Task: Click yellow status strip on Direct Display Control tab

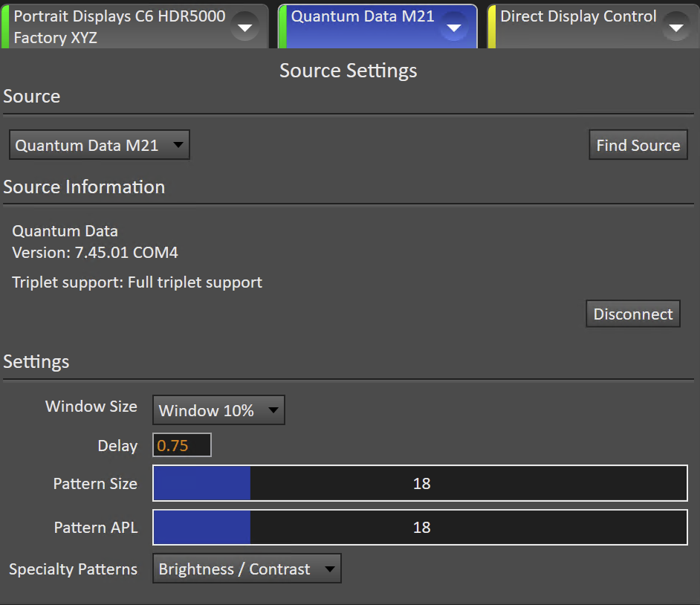Action: (x=491, y=27)
